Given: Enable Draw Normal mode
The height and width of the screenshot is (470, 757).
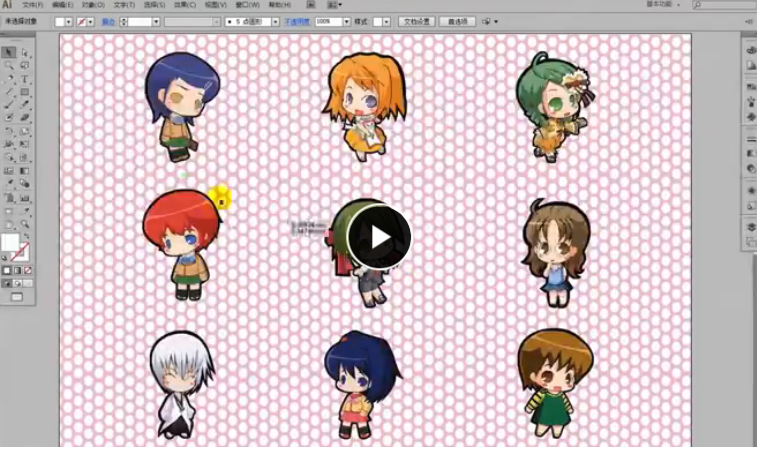Looking at the screenshot, I should [7, 283].
